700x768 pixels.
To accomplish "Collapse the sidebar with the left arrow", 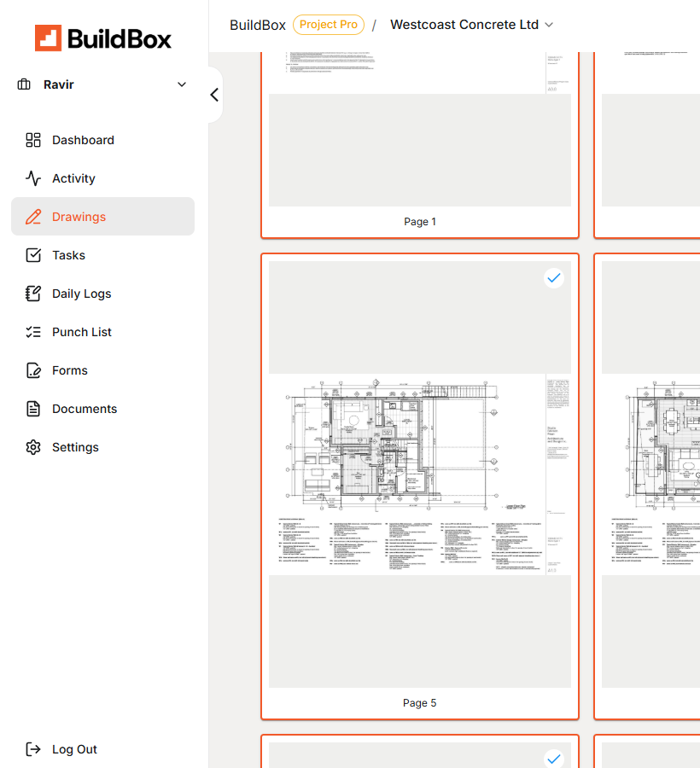I will pyautogui.click(x=214, y=95).
